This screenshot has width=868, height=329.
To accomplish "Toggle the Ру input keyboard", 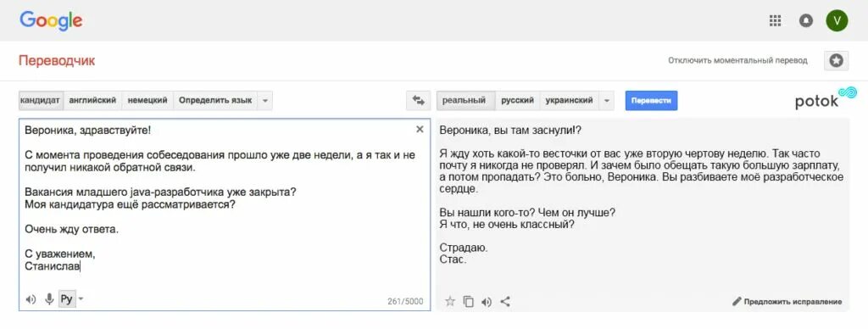I will click(66, 299).
